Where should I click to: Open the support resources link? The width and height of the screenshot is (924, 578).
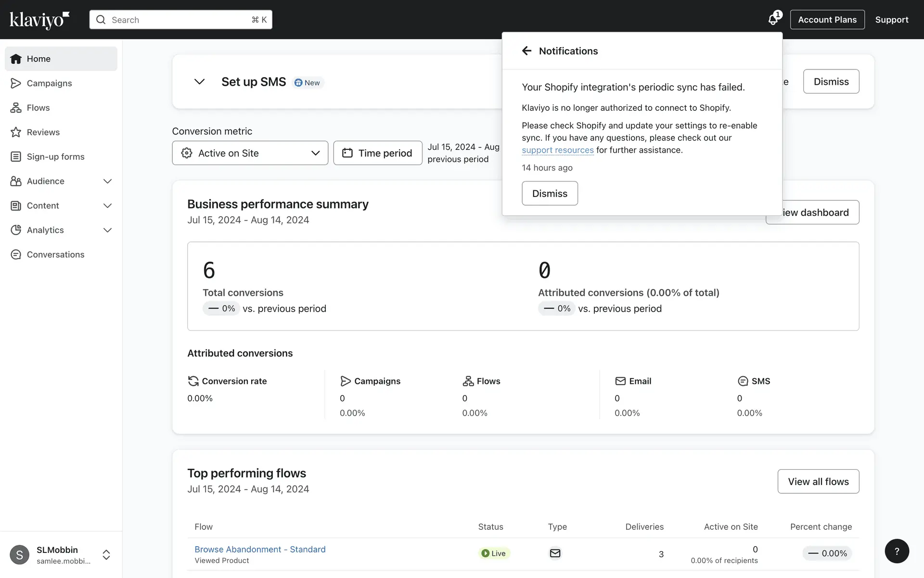pyautogui.click(x=557, y=150)
